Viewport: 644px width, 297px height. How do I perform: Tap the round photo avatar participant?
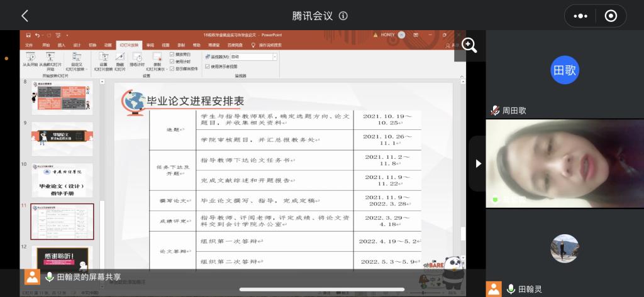(x=565, y=249)
